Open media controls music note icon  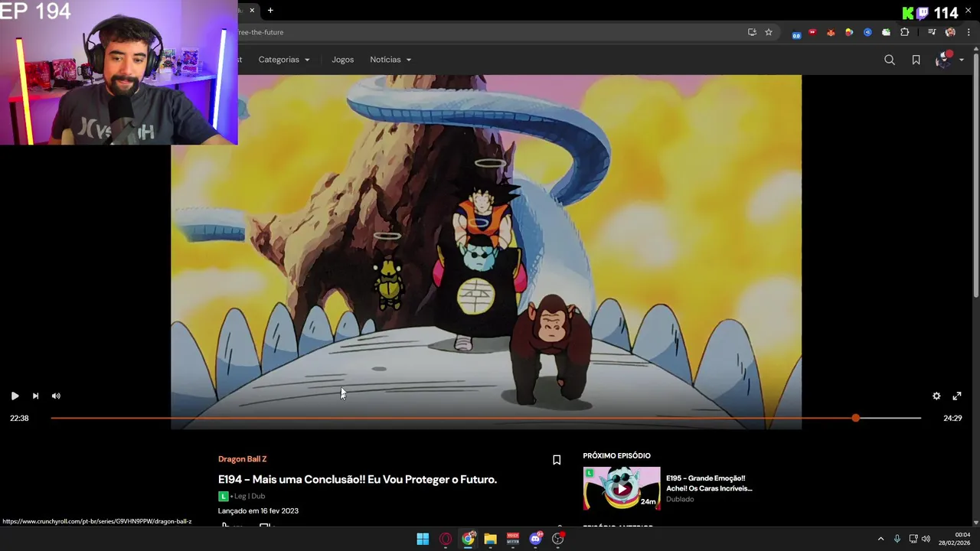click(x=932, y=32)
